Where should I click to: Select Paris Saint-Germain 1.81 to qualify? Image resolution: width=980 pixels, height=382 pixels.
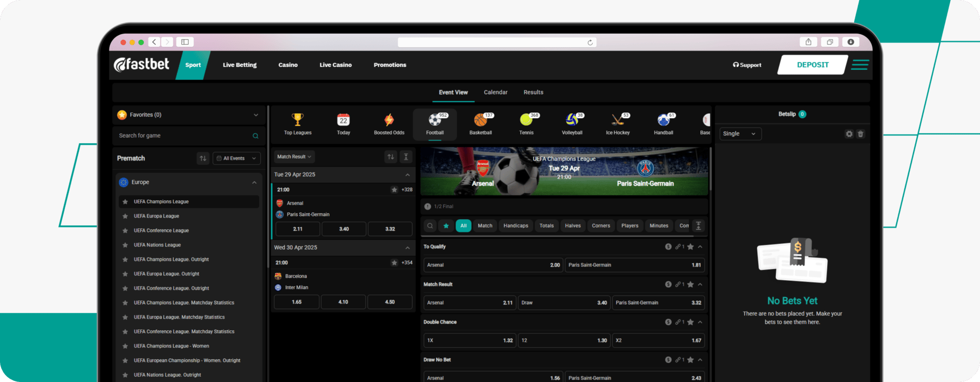[x=635, y=265]
